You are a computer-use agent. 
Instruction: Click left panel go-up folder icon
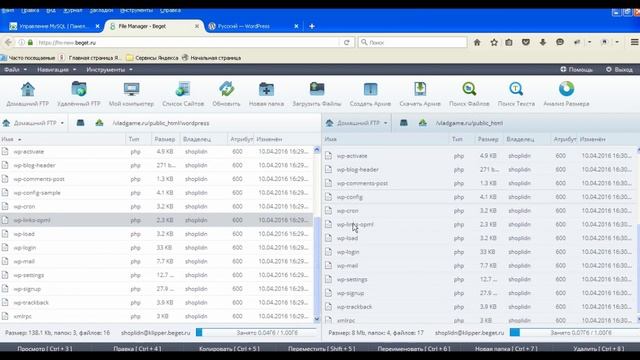pos(100,123)
